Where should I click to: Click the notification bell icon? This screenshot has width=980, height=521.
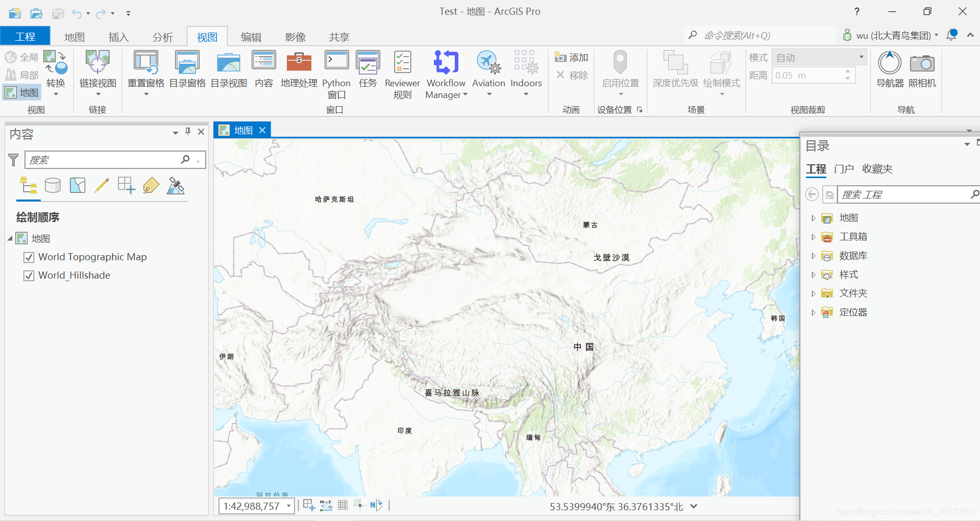coord(951,35)
